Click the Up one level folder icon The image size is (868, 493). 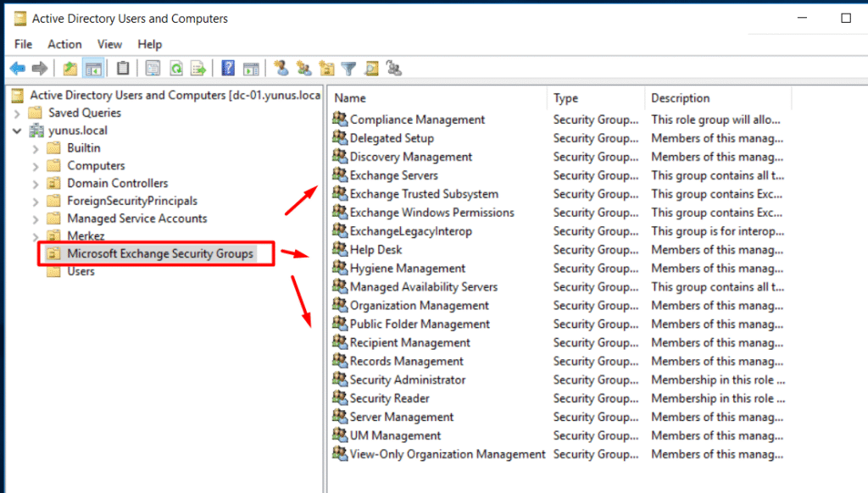[x=70, y=69]
